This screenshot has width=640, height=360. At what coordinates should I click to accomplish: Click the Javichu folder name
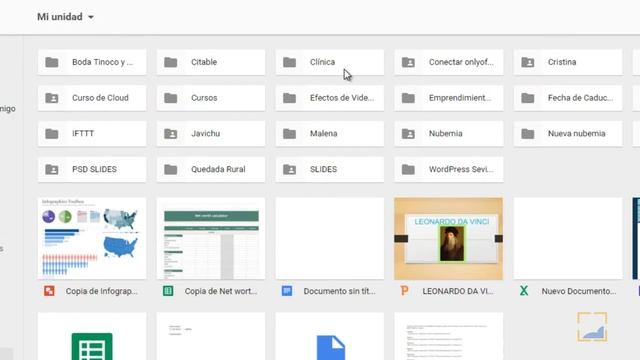coord(205,133)
